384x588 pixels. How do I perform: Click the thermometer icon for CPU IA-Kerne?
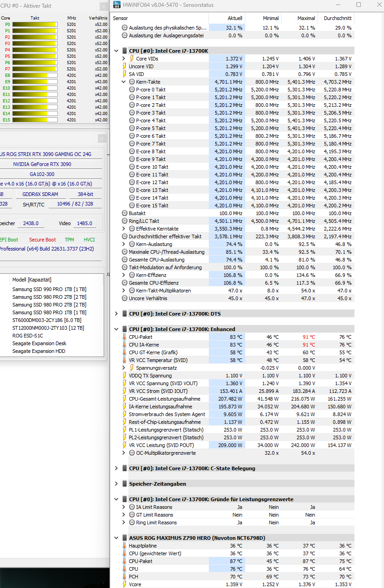[125, 345]
